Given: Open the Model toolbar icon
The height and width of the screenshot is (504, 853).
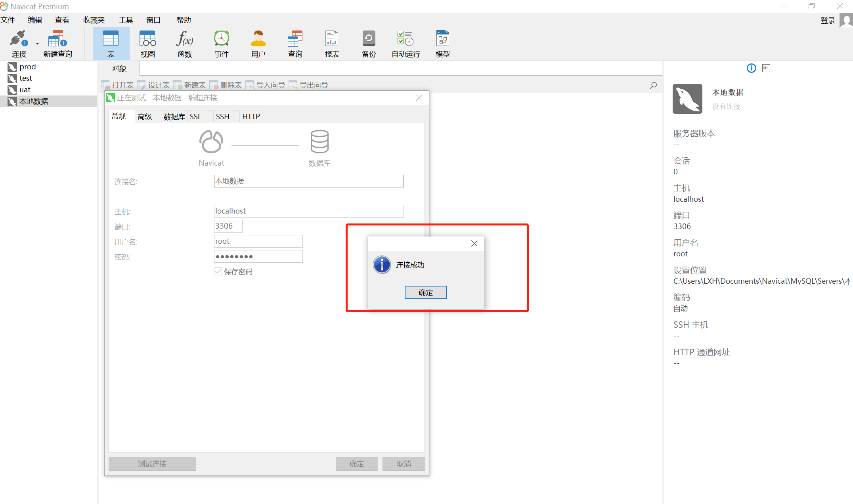Looking at the screenshot, I should click(x=442, y=39).
